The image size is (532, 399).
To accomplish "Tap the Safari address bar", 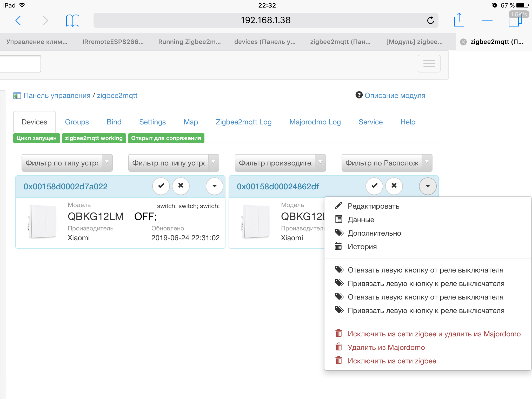I will pos(265,20).
